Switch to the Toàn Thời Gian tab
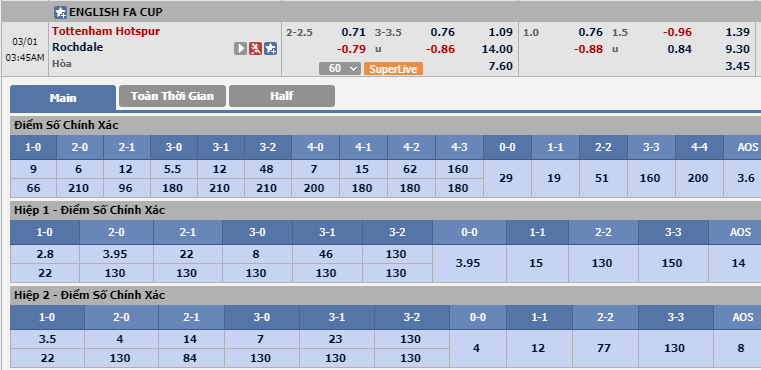This screenshot has width=761, height=370. (172, 96)
